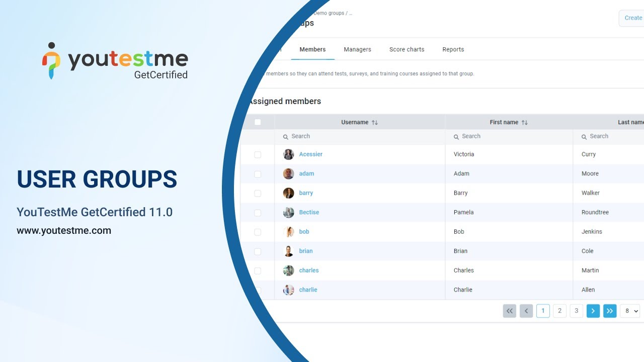Click the First name search field
The width and height of the screenshot is (644, 362).
pyautogui.click(x=509, y=136)
